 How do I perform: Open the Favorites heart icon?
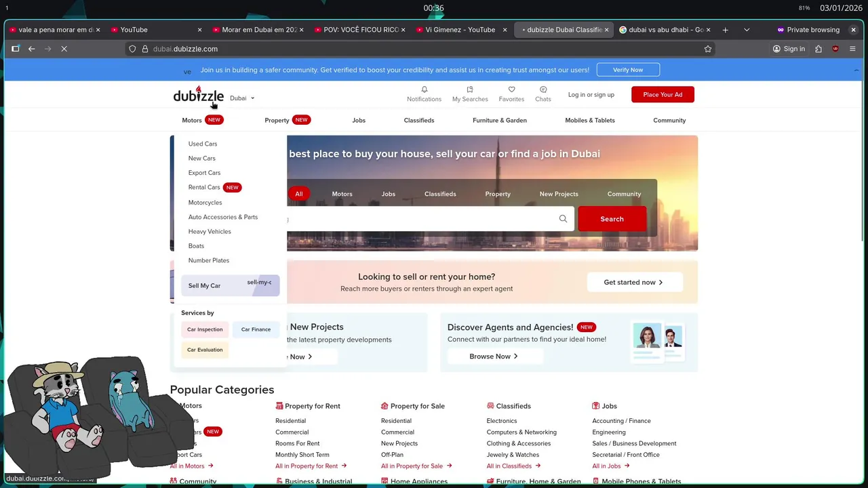[511, 89]
